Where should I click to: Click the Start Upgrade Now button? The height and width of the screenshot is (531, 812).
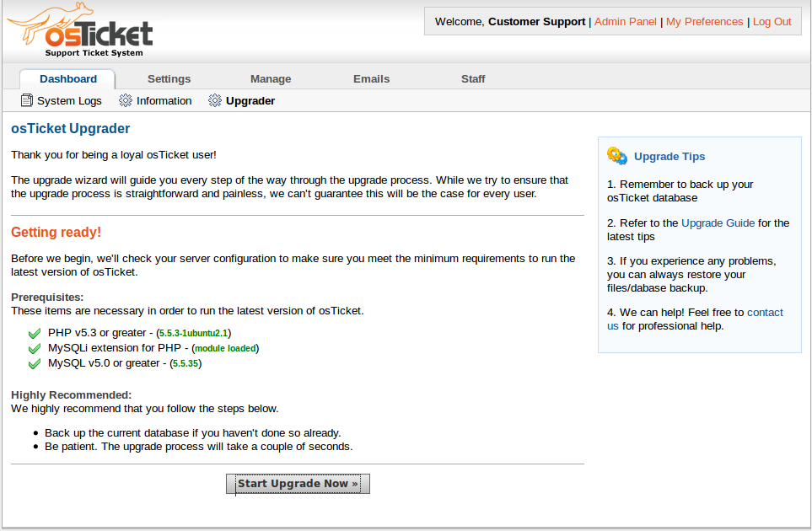[298, 484]
